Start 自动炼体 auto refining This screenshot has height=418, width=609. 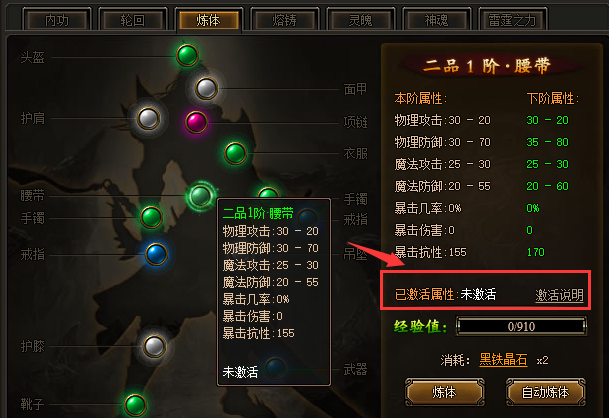[545, 392]
